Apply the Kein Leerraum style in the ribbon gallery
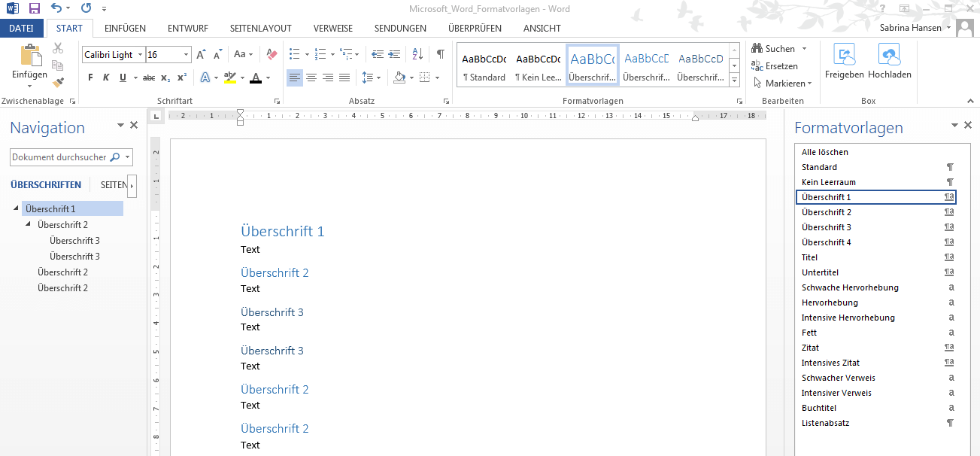This screenshot has width=980, height=456. click(x=538, y=66)
